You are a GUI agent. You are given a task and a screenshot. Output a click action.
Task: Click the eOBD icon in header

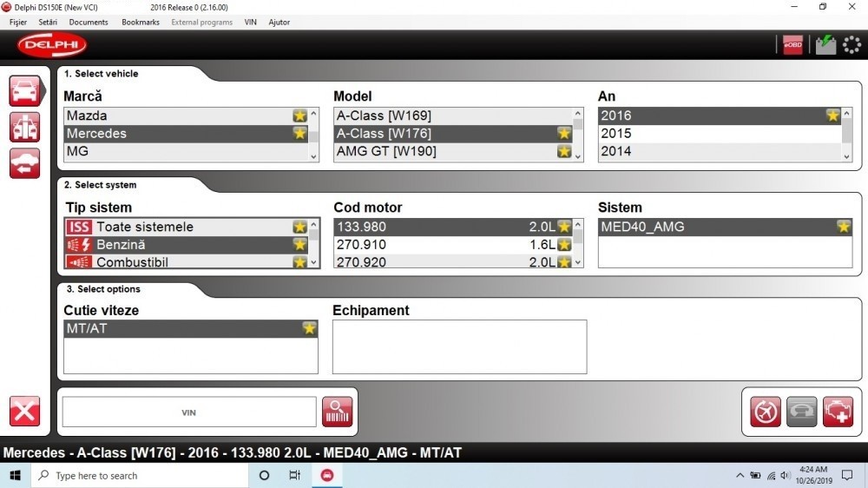(792, 45)
